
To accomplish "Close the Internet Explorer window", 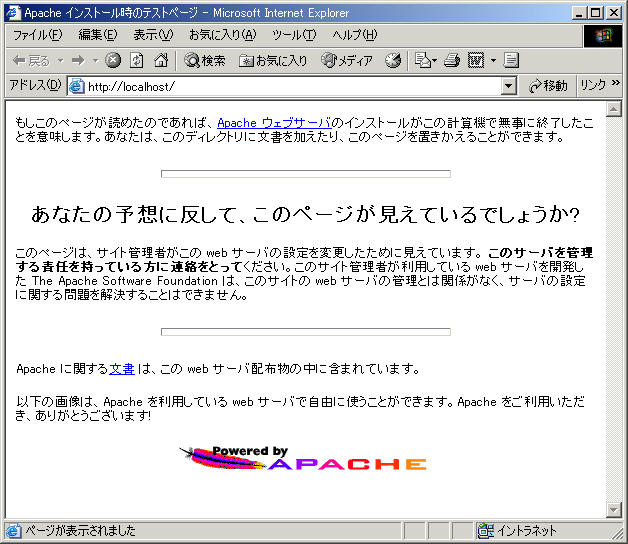I will [614, 13].
